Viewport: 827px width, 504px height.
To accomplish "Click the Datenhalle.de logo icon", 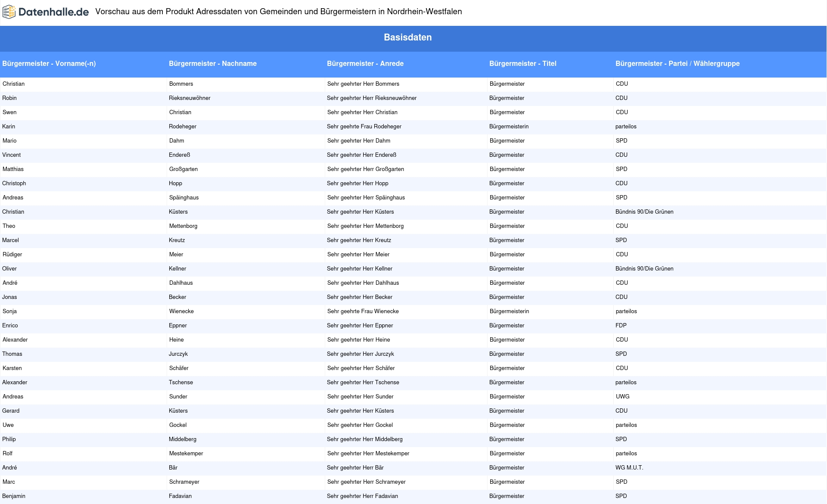I will 9,12.
